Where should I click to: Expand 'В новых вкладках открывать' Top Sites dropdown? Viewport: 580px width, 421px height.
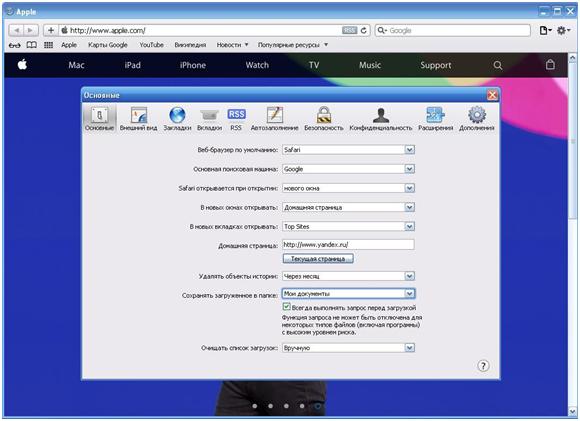348,226
